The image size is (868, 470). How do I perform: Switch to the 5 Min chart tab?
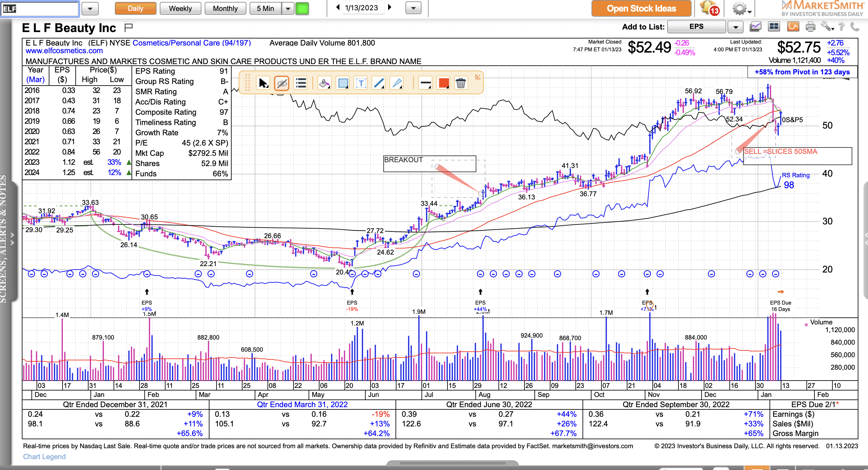click(266, 8)
